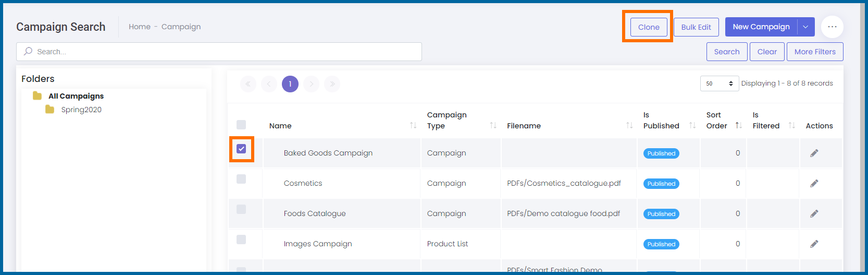Click the Clone button

click(x=648, y=27)
